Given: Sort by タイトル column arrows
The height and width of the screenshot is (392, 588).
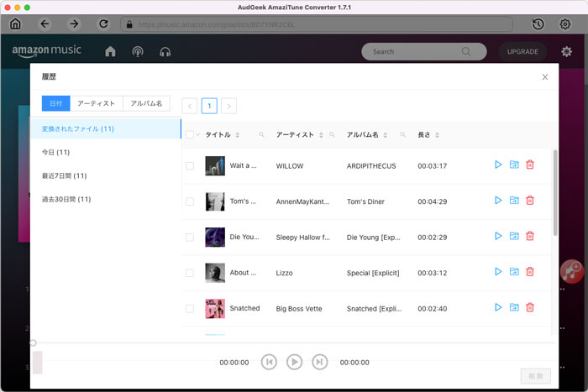Looking at the screenshot, I should 238,135.
